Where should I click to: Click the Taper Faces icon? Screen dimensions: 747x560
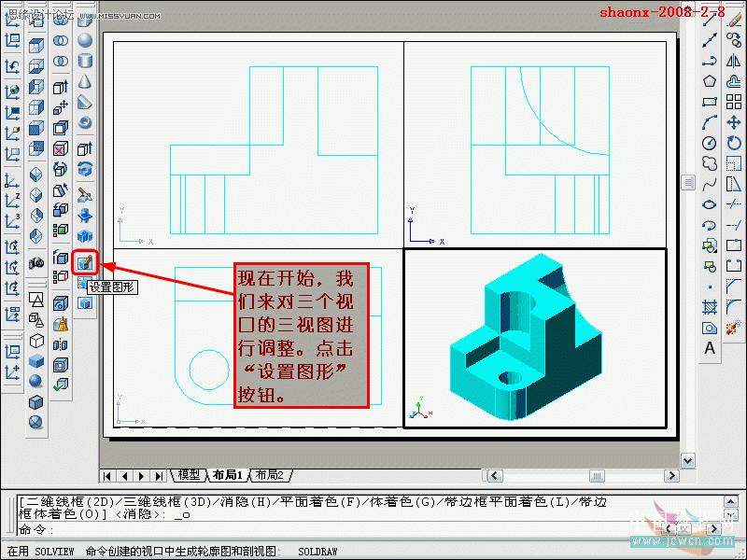tap(61, 190)
